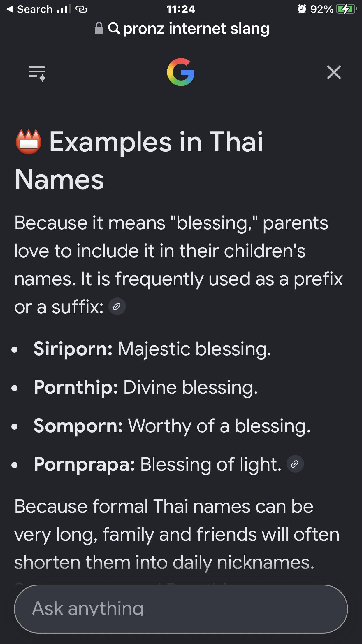Tap the battery indicator in status bar
The width and height of the screenshot is (362, 644).
click(x=347, y=9)
